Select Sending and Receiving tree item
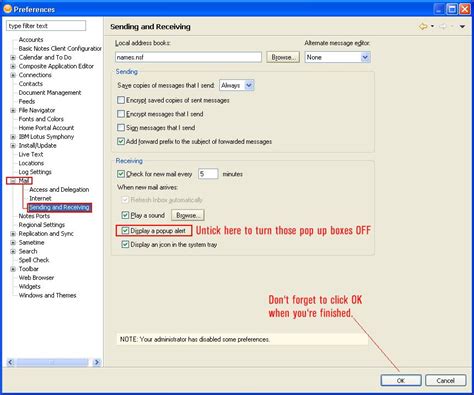Screen dimensions: 474x395 [59, 207]
